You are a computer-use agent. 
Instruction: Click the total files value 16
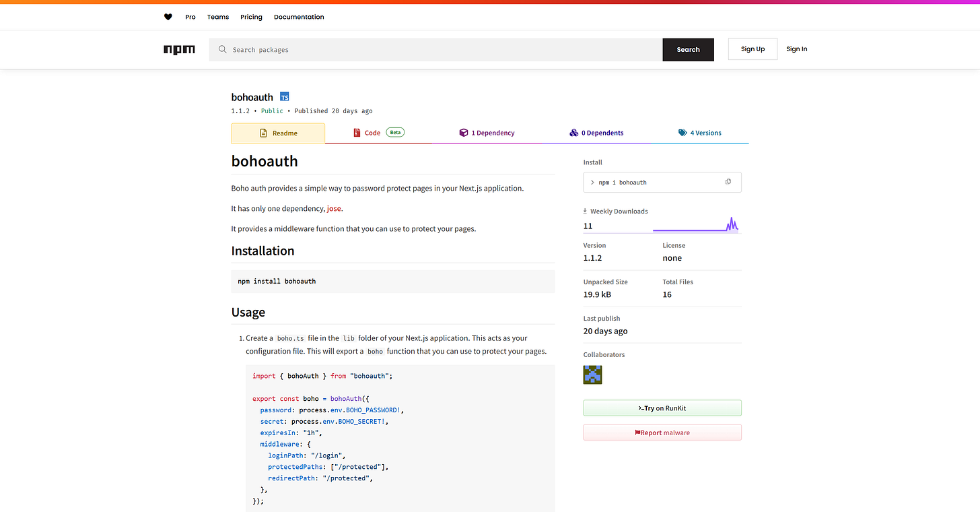667,294
